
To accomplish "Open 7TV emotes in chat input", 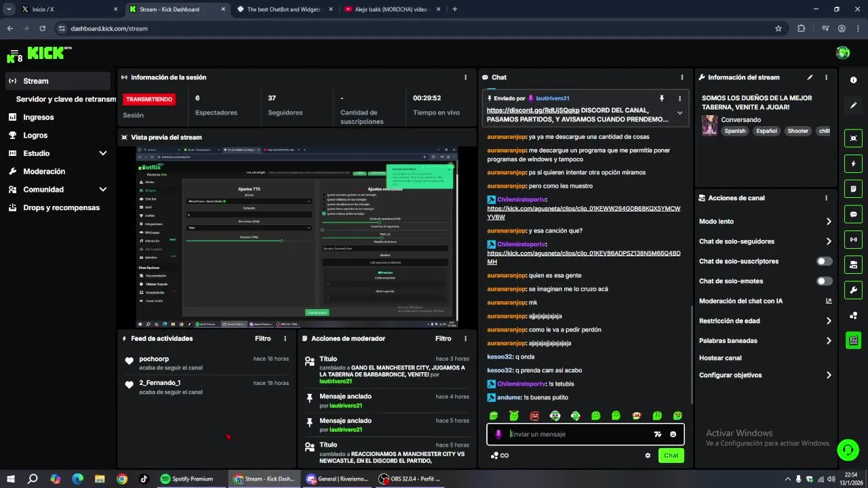I will (x=657, y=434).
